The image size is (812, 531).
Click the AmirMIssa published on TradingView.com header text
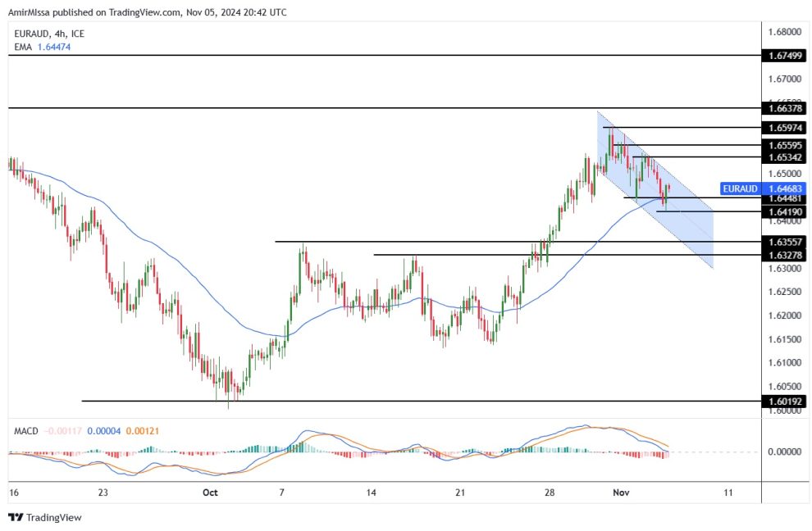pyautogui.click(x=147, y=12)
